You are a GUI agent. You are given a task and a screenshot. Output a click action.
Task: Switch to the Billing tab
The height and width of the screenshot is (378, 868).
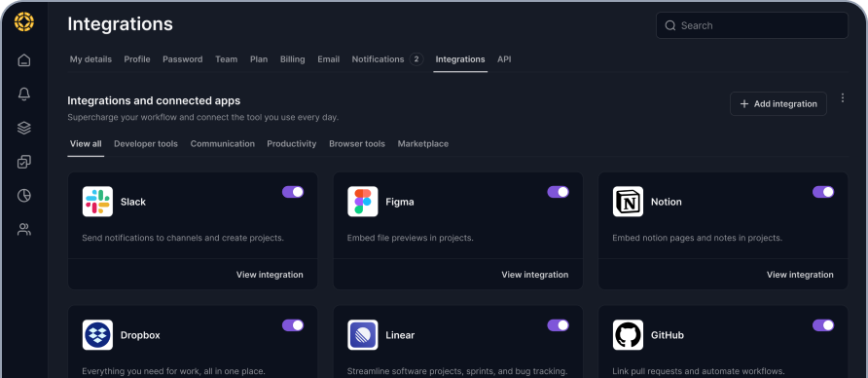[292, 59]
